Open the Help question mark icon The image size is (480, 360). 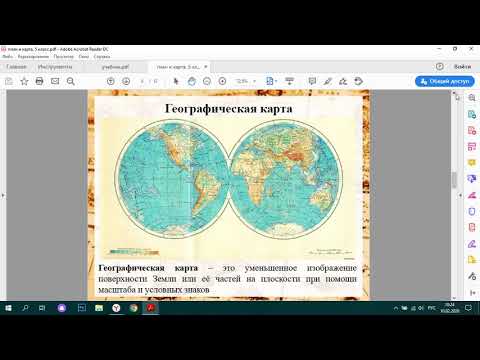440,66
